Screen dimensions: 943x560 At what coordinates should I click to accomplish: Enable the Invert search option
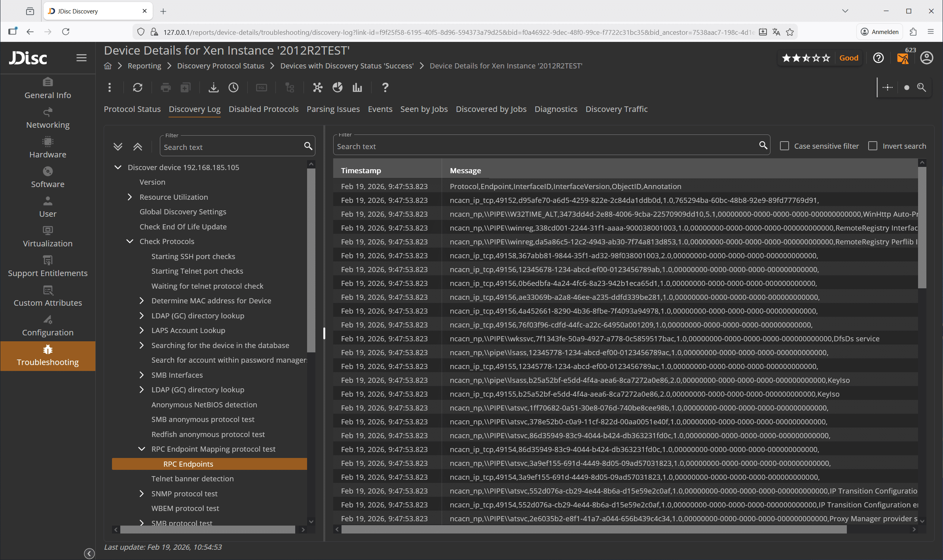coord(873,146)
